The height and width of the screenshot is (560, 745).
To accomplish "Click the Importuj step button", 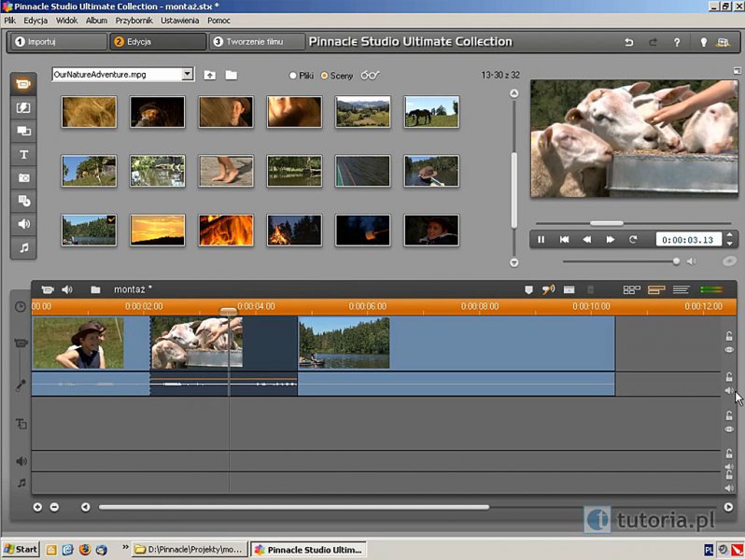I will pos(56,42).
